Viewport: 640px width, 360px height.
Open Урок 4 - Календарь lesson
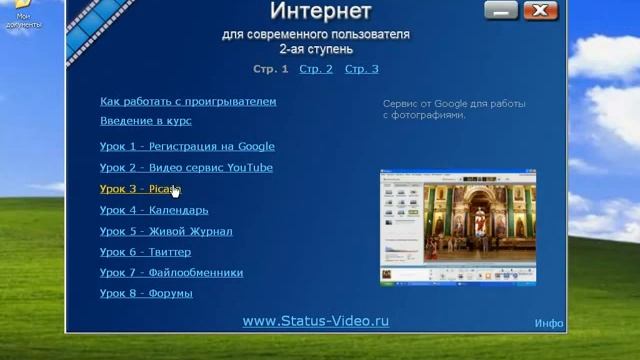(x=154, y=210)
